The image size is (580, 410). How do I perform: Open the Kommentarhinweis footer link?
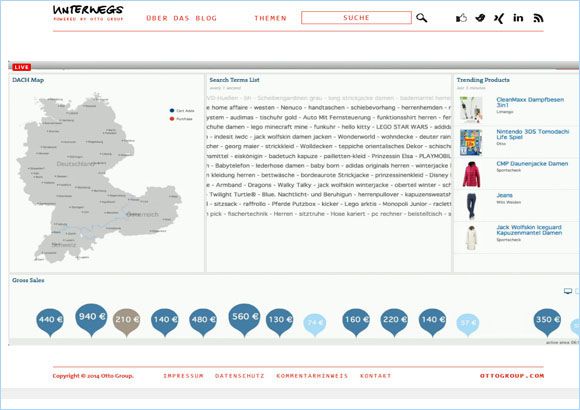pos(312,376)
